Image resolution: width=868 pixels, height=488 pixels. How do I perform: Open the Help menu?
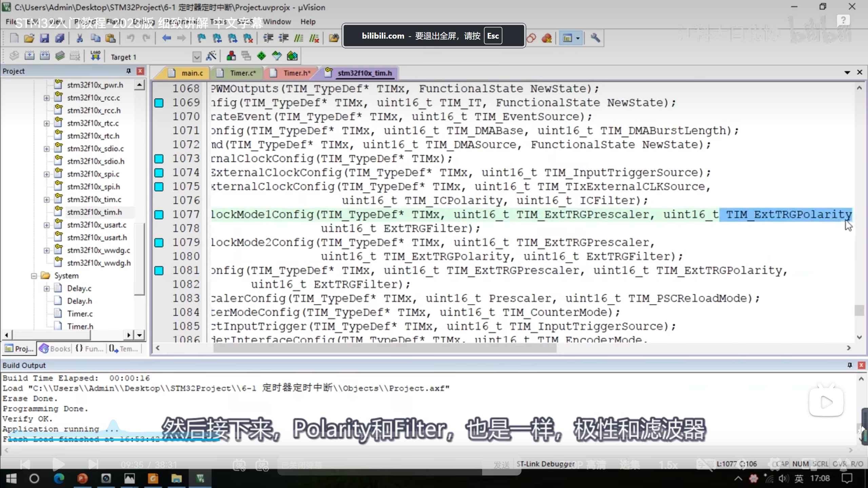308,22
